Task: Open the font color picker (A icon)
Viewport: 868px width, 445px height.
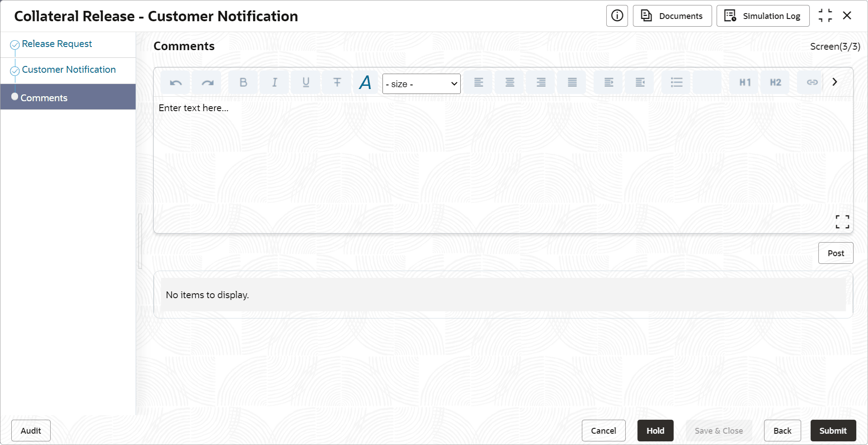Action: (365, 82)
